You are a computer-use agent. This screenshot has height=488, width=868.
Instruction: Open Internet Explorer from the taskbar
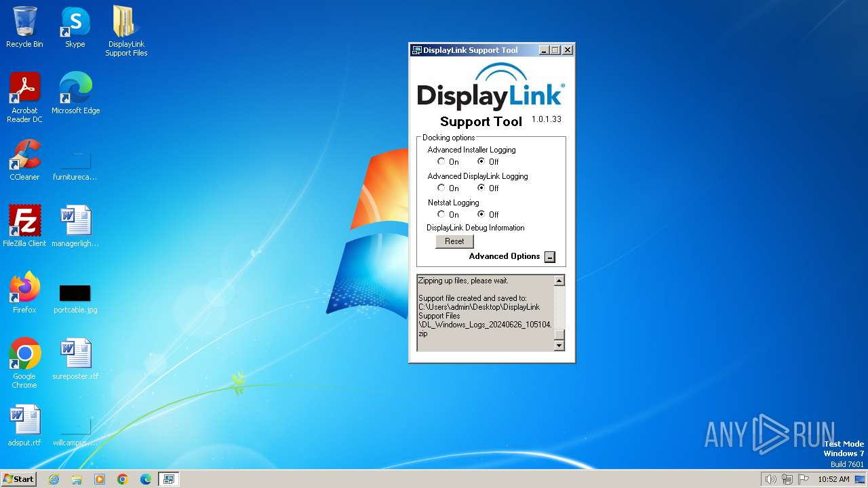54,479
